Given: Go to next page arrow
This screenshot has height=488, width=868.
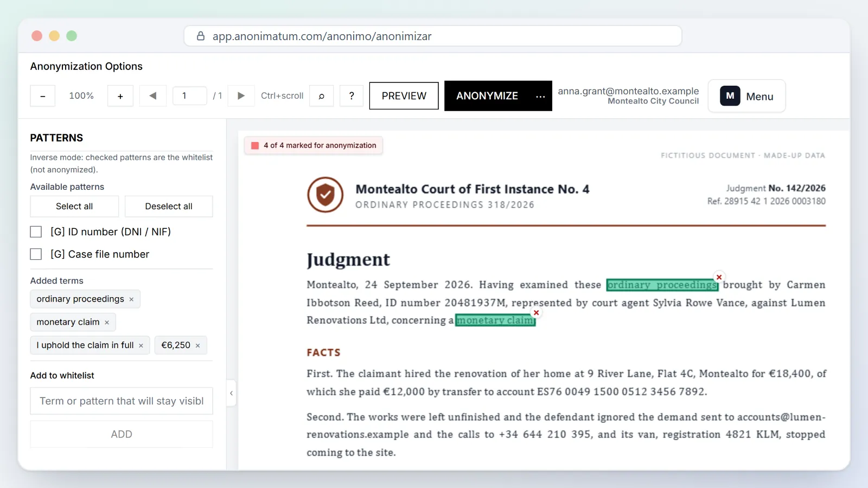Looking at the screenshot, I should [x=241, y=96].
